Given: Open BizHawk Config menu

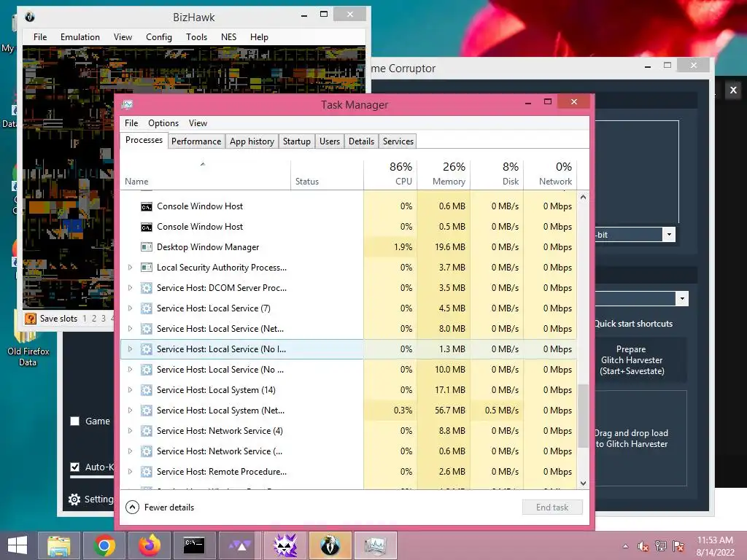Looking at the screenshot, I should coord(158,37).
